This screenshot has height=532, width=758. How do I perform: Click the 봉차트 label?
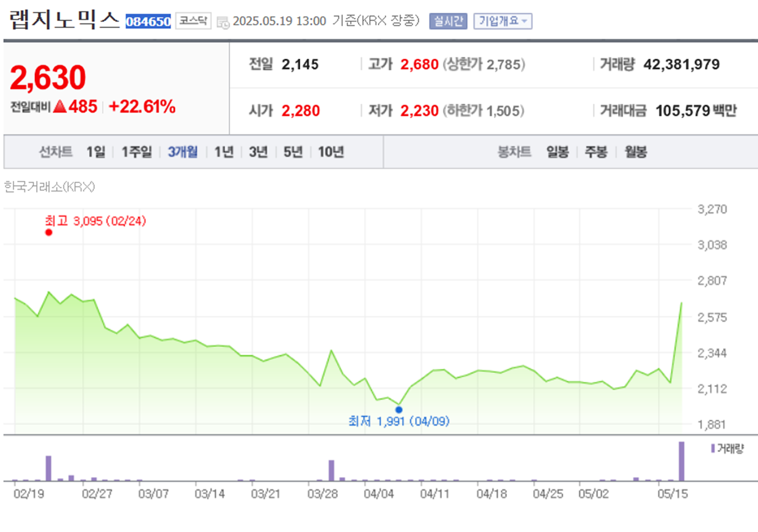click(514, 152)
